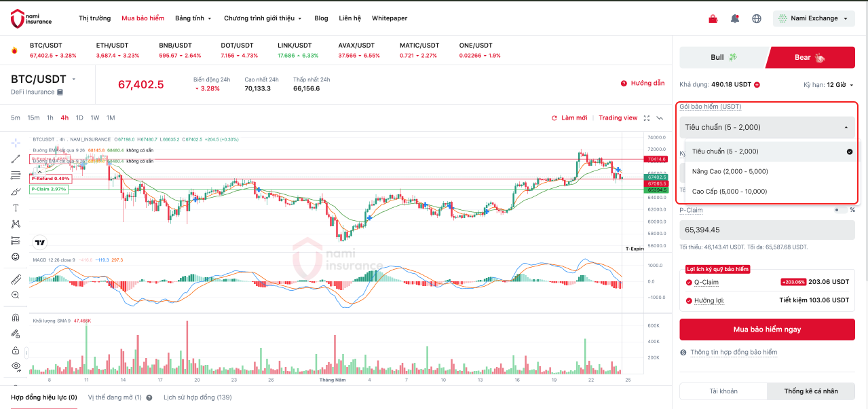Image resolution: width=868 pixels, height=409 pixels.
Task: Switch to Trading view chart
Action: [618, 118]
